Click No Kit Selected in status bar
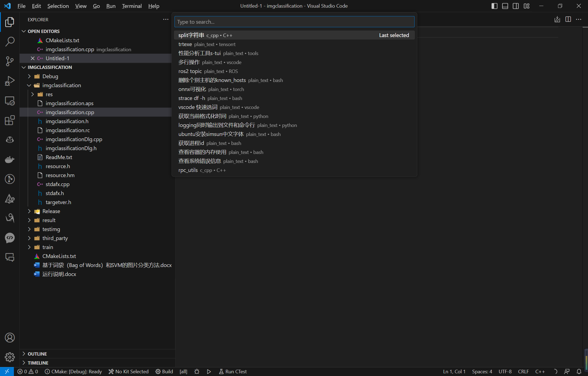Screen dimensions: 588x376 point(128,372)
